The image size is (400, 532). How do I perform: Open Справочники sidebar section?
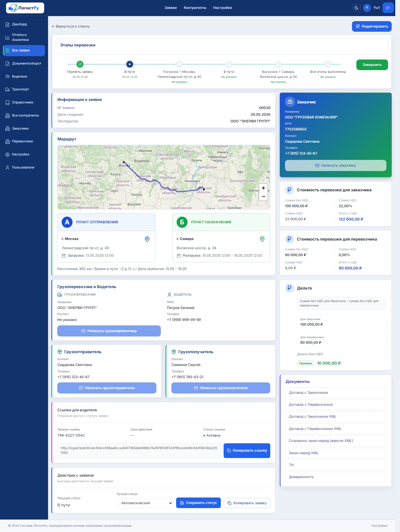point(24,102)
